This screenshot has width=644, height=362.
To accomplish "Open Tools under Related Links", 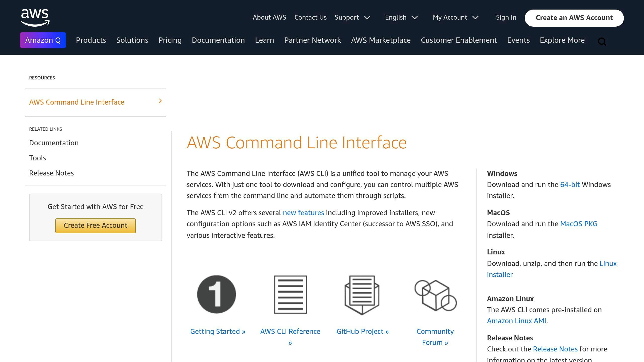I will coord(37,158).
